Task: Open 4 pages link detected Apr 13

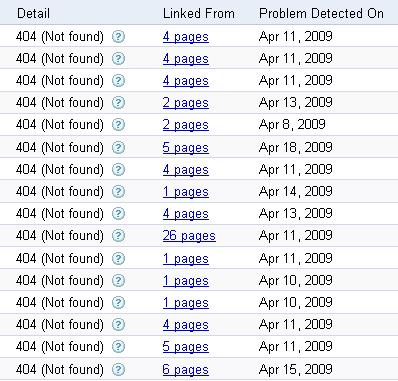Action: [x=186, y=214]
